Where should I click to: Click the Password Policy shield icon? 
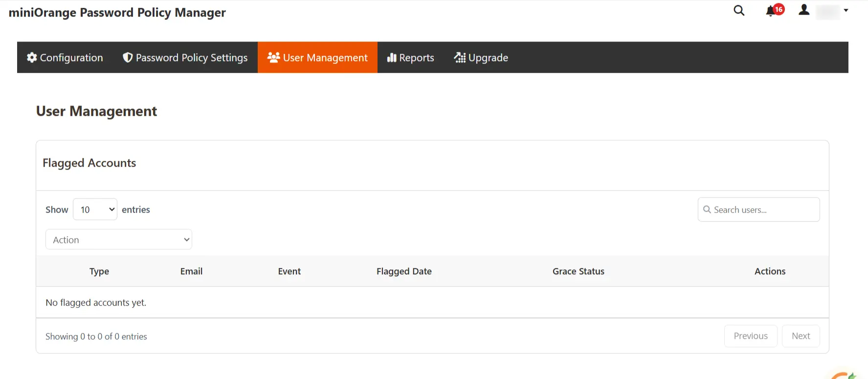click(128, 58)
